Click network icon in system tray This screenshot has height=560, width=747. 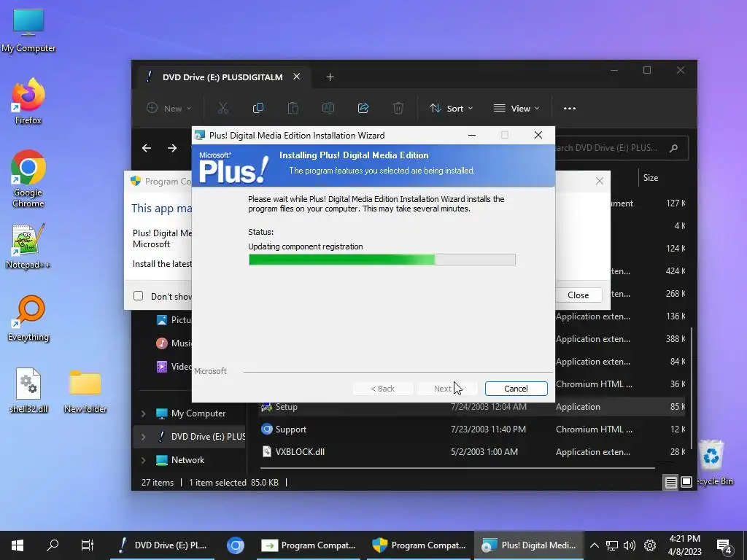click(612, 545)
